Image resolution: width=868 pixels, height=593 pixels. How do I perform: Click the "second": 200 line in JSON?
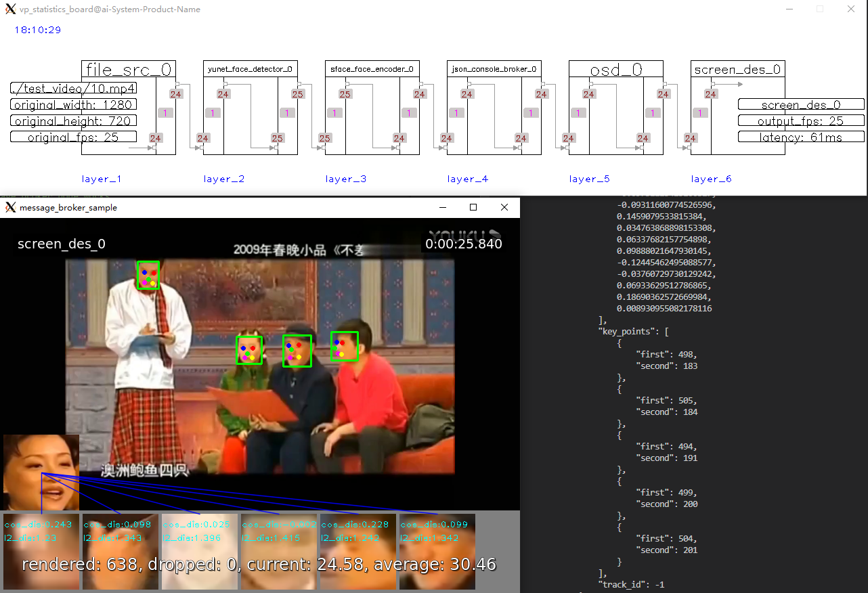coord(666,504)
